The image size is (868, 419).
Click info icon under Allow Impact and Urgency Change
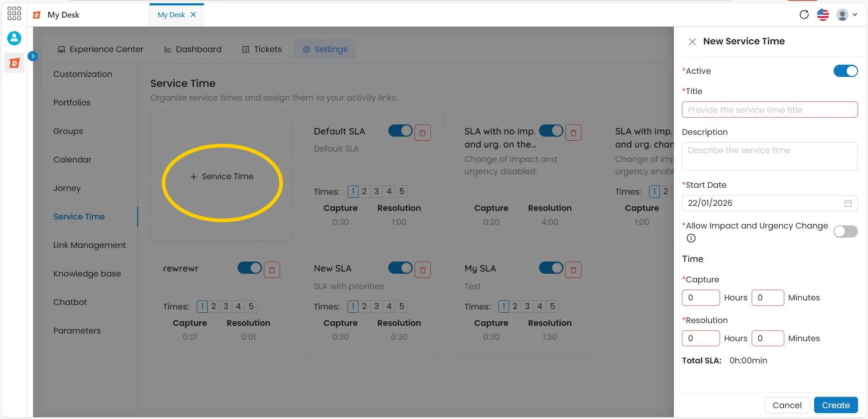(691, 238)
